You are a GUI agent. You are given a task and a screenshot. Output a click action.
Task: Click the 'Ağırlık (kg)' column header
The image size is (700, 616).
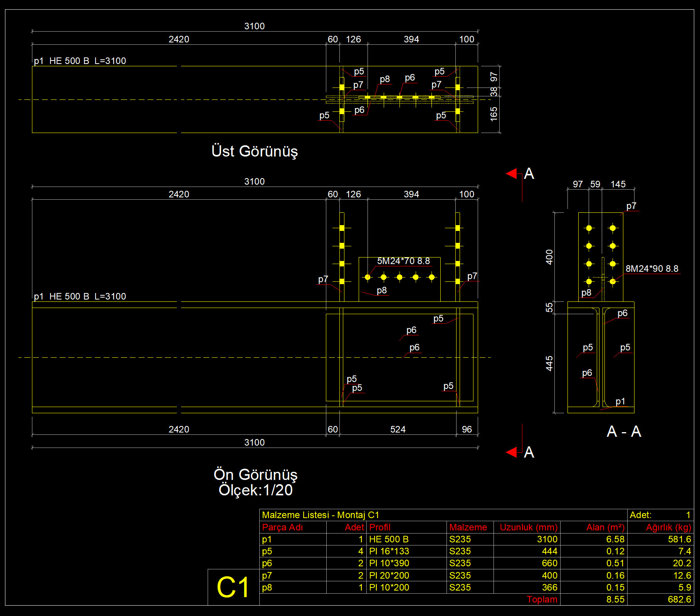668,527
